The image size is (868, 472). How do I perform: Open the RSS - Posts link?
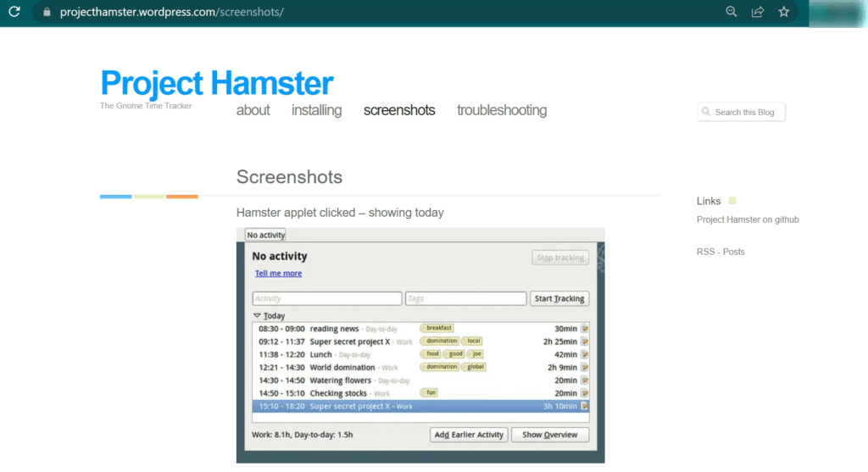(721, 252)
